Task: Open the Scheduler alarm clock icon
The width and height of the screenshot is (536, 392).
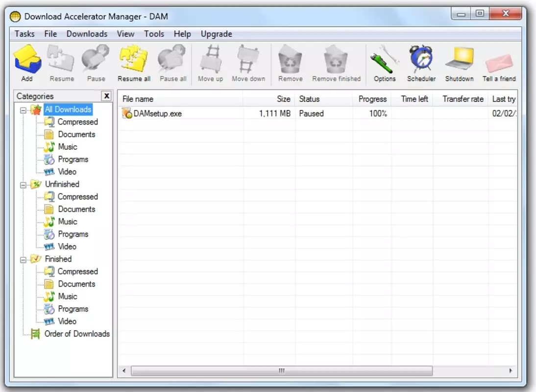Action: click(421, 59)
